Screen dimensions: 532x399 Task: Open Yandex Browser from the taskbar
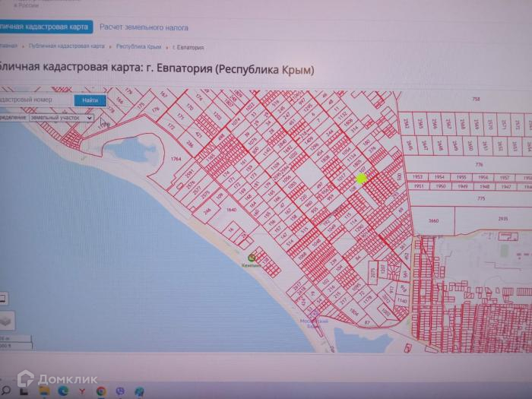pyautogui.click(x=82, y=391)
